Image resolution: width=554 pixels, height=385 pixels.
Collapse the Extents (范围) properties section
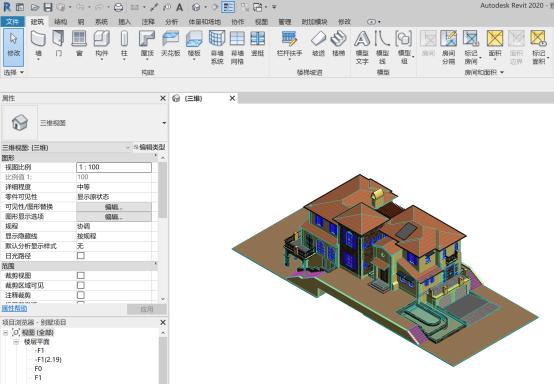pyautogui.click(x=155, y=264)
